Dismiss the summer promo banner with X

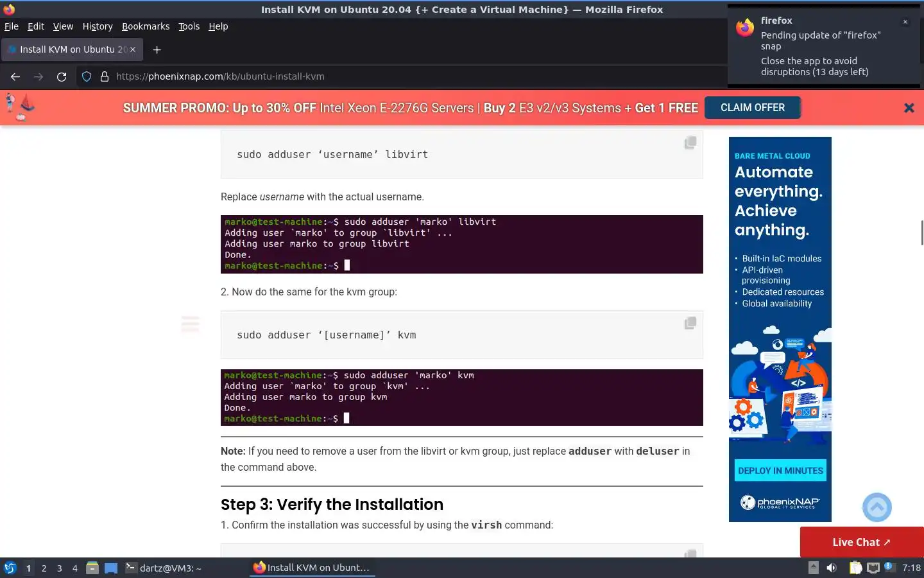[909, 108]
